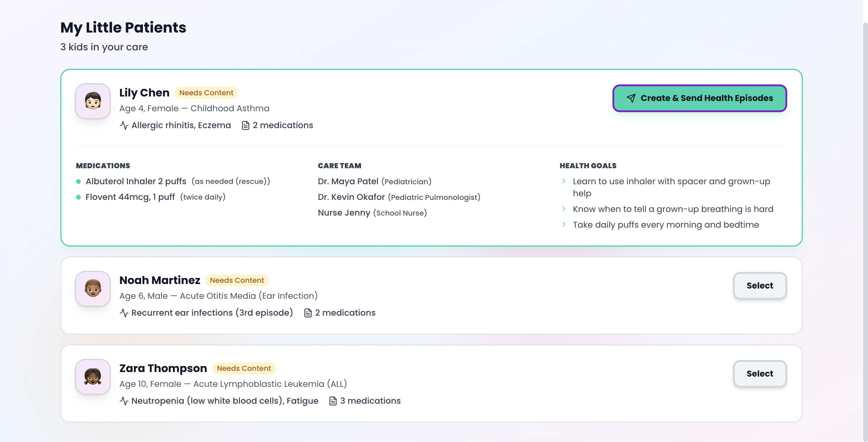Click paper plane icon on Create button

pos(631,98)
